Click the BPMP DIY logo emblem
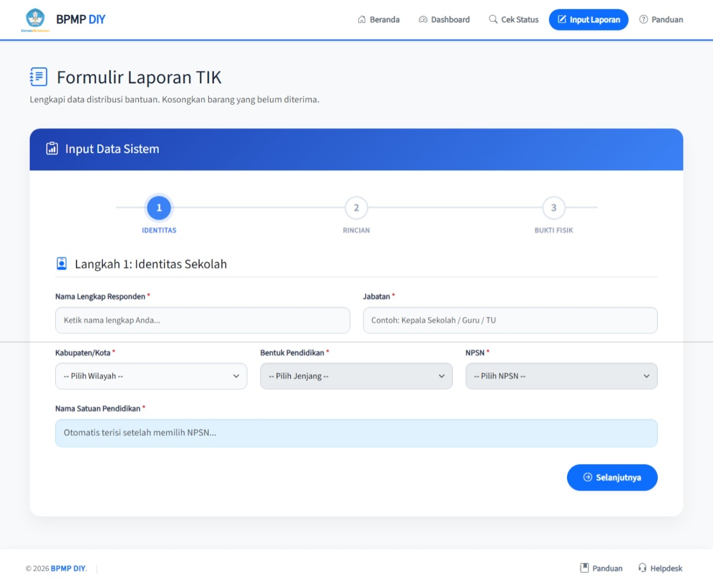The image size is (713, 588). [x=35, y=19]
